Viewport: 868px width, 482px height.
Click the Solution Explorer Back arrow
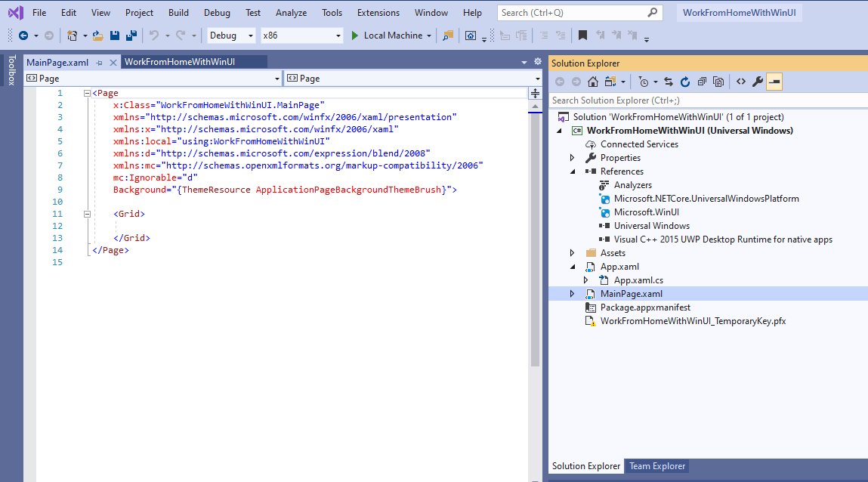point(560,82)
